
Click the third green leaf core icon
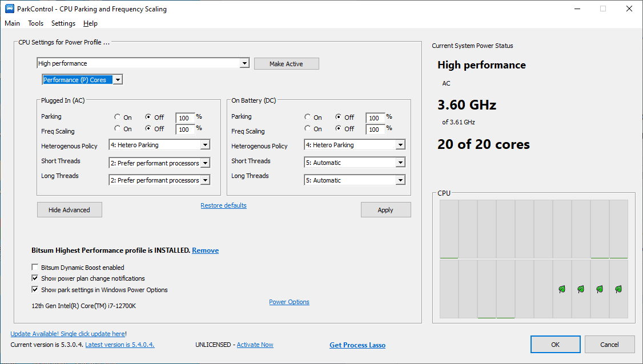coord(600,289)
